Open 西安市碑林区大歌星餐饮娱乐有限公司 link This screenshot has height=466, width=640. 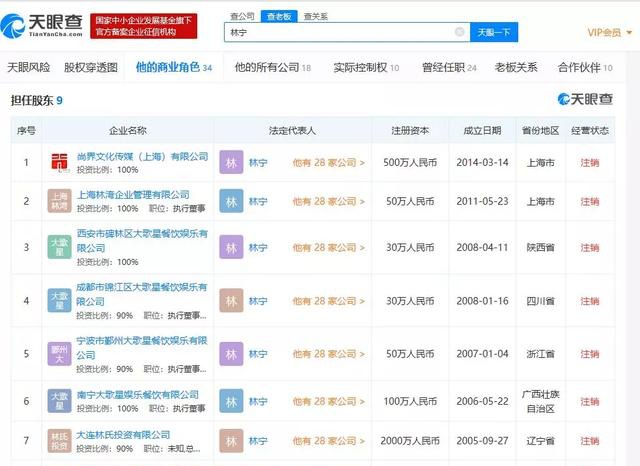pos(142,241)
